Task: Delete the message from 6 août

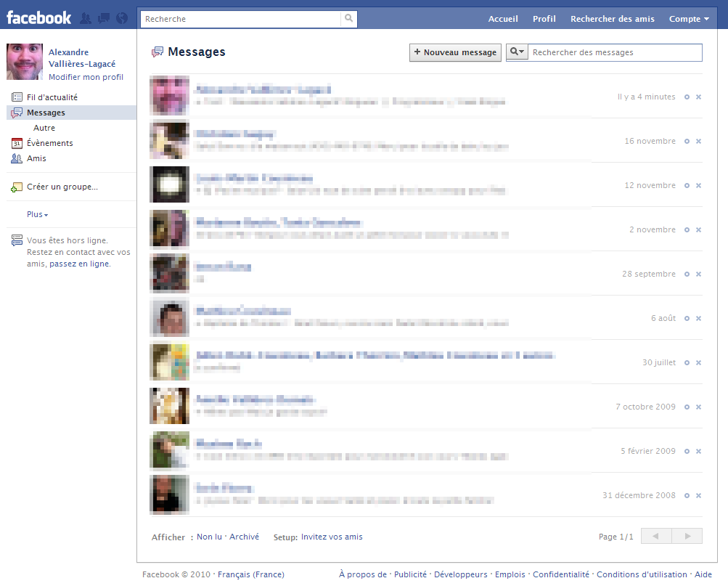Action: [x=698, y=318]
